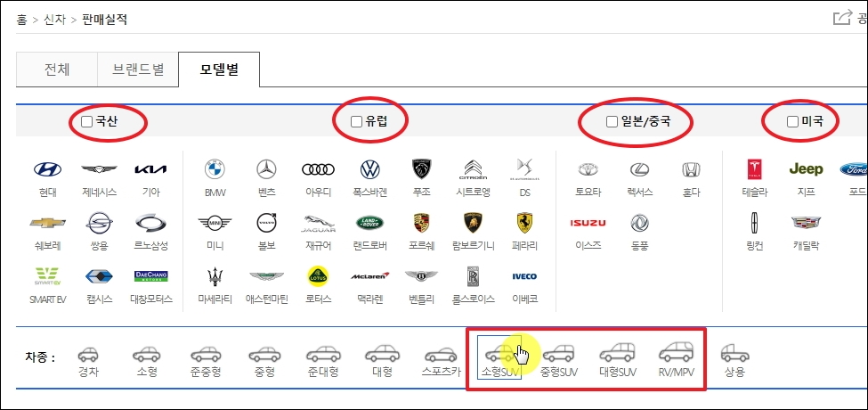Pick the Tesla (테슬라) logo
Image resolution: width=868 pixels, height=410 pixels.
(754, 169)
